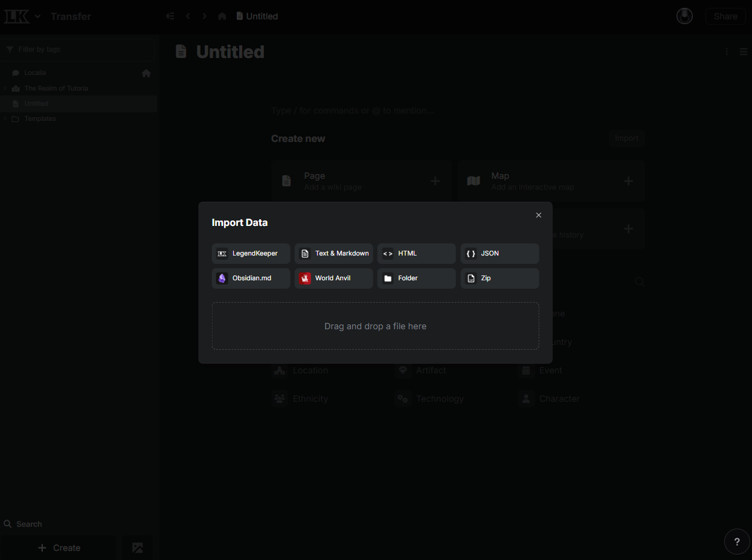Click the Filter by tags field
Screen dimensions: 752x560
point(77,49)
